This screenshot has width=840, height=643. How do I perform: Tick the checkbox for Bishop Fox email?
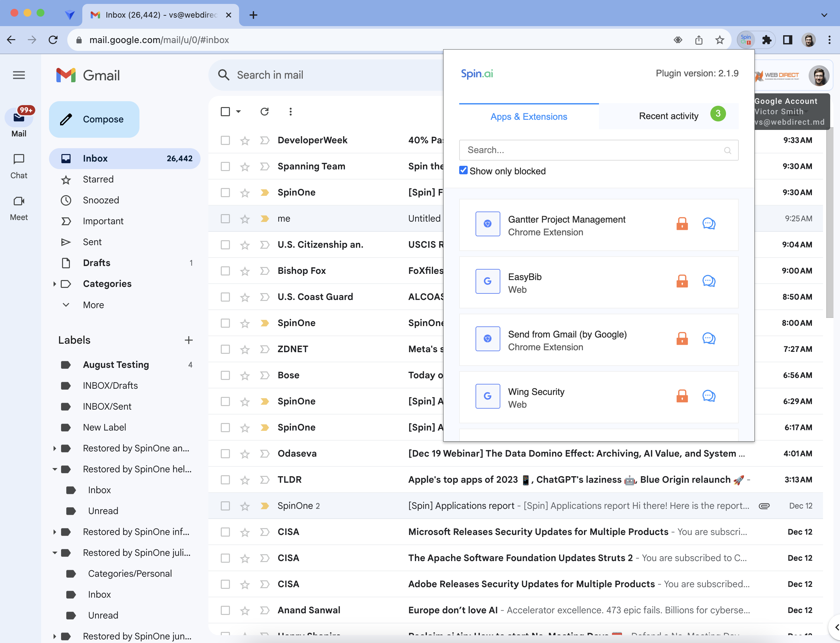225,271
